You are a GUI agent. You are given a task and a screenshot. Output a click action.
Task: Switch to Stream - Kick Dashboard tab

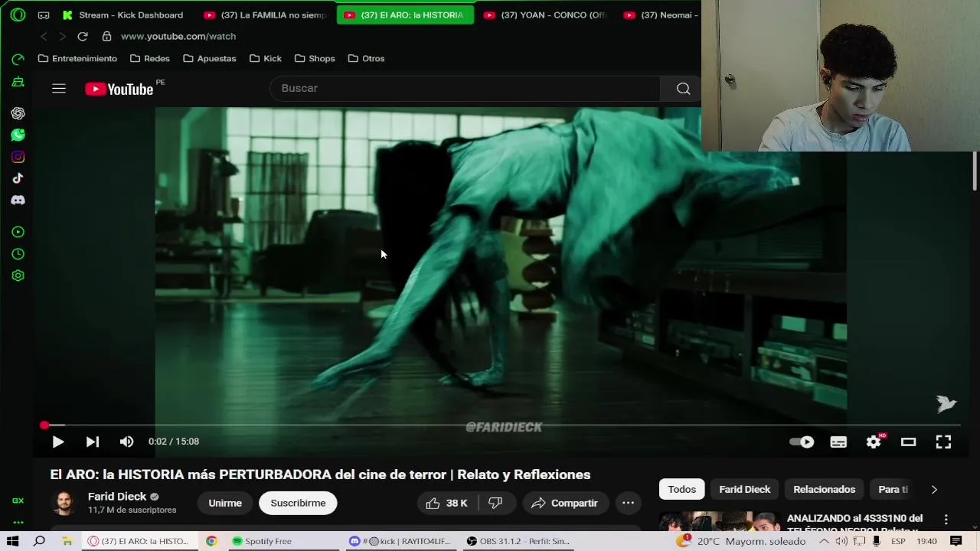(x=122, y=15)
